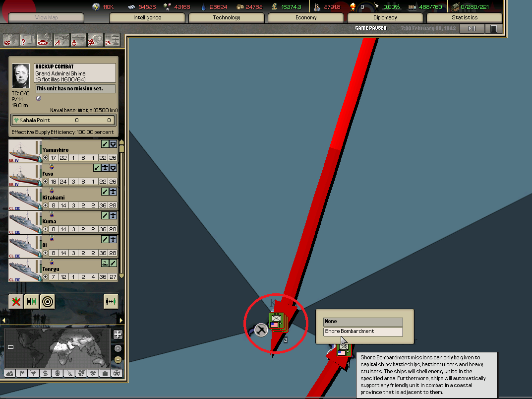Open the Diplomacy tab
The width and height of the screenshot is (532, 399).
click(385, 17)
